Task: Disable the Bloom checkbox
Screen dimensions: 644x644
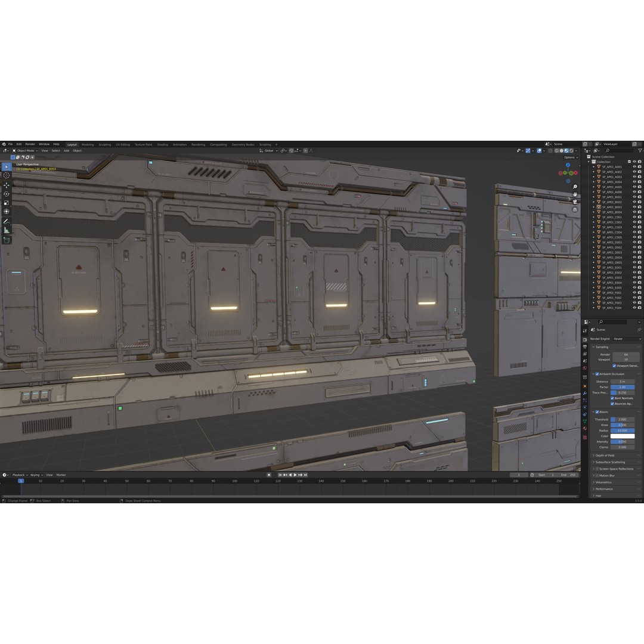Action: 597,412
